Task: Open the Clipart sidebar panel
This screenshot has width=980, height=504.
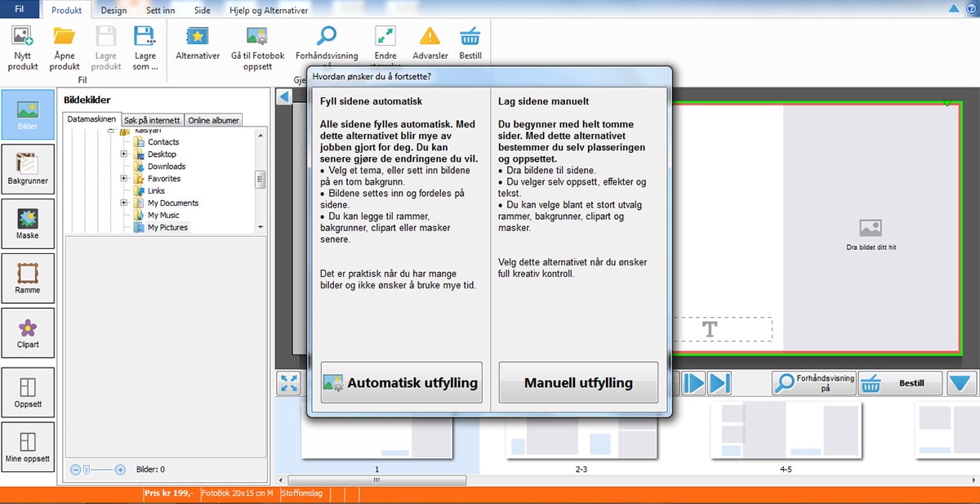Action: (x=28, y=333)
